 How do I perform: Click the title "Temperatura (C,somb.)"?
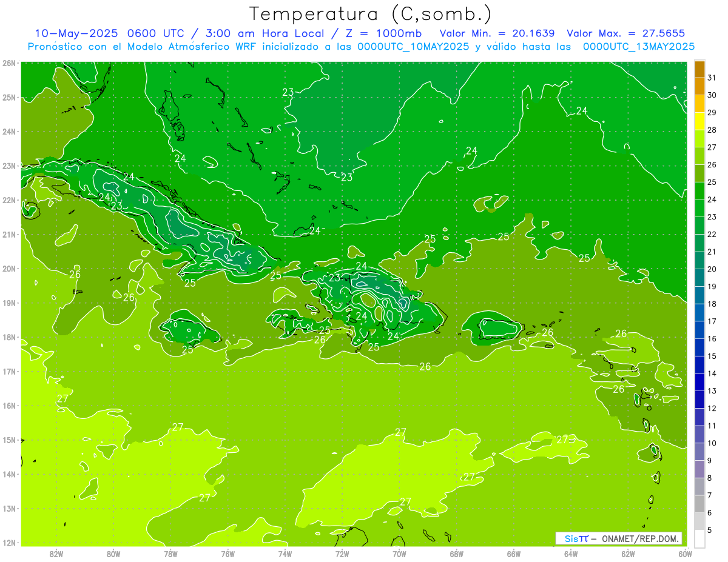(x=371, y=13)
